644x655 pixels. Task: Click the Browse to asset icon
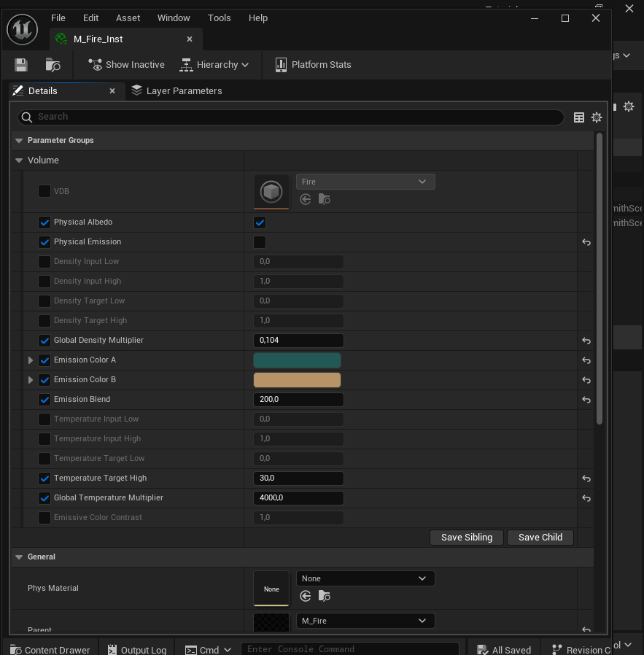(x=52, y=64)
